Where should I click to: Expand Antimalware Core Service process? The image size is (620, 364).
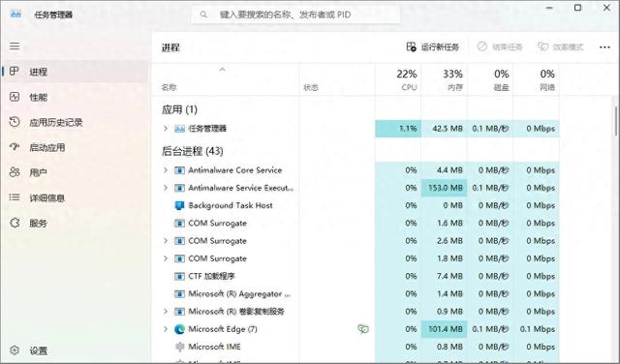(166, 170)
